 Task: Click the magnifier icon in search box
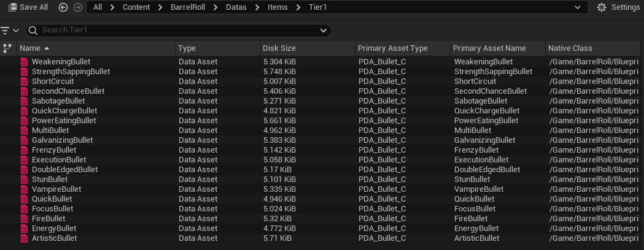click(33, 31)
